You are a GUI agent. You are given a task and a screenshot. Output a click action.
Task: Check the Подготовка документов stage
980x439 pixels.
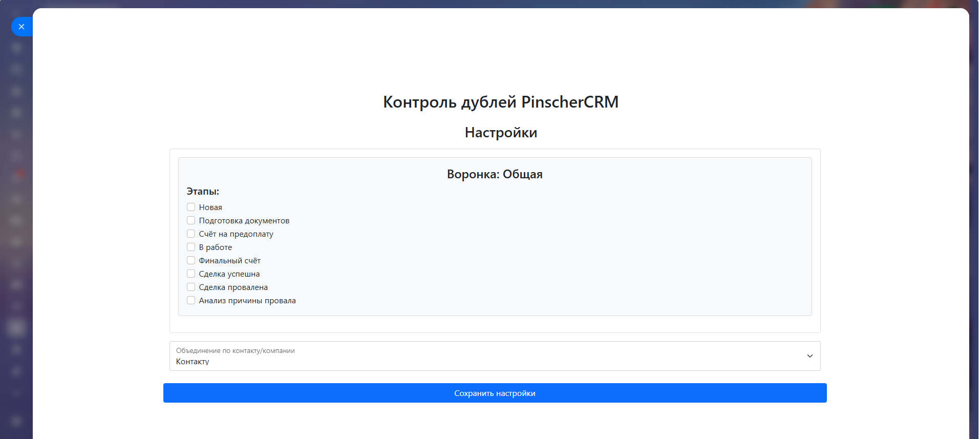point(191,220)
